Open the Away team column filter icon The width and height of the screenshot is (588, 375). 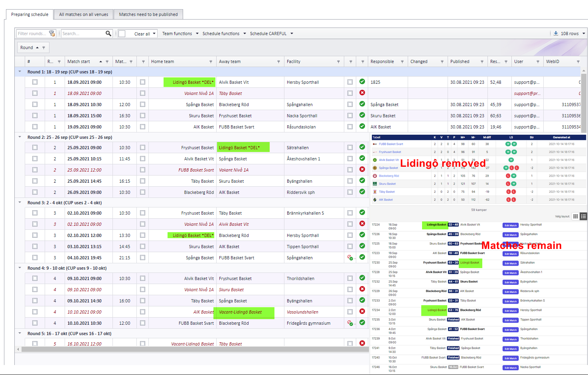pos(278,61)
